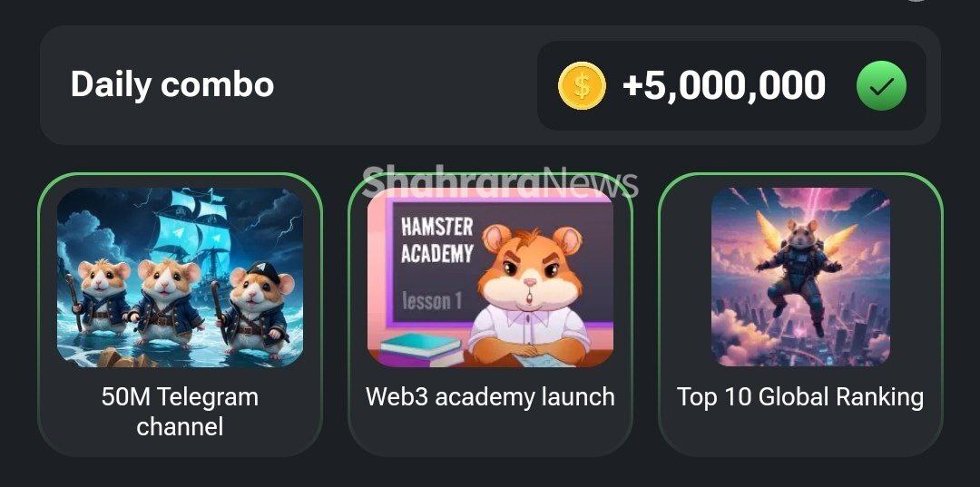
Task: Click the 50M Telegram channel label
Action: pyautogui.click(x=180, y=412)
